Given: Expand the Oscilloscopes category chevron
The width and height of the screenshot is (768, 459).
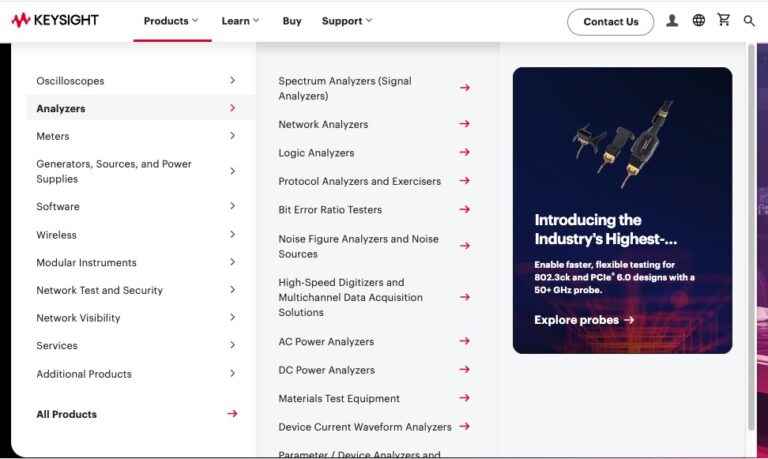Looking at the screenshot, I should tap(232, 80).
